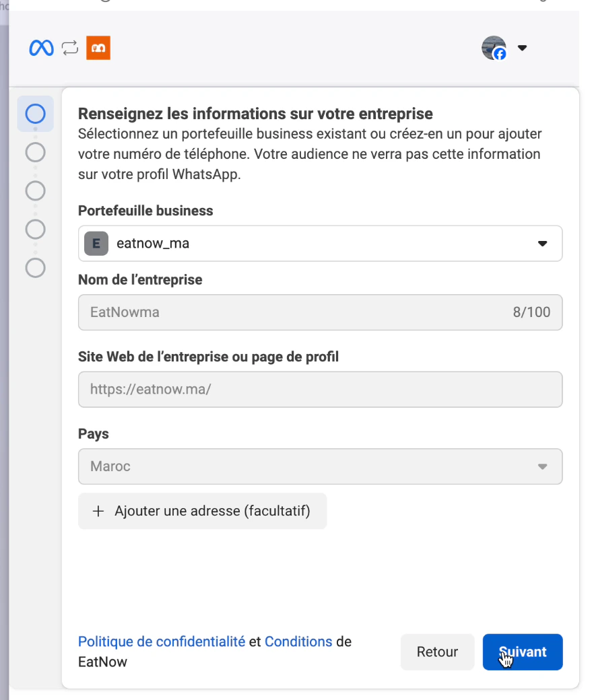Click the Retour button
Screen dimensions: 592x700
[x=437, y=652]
